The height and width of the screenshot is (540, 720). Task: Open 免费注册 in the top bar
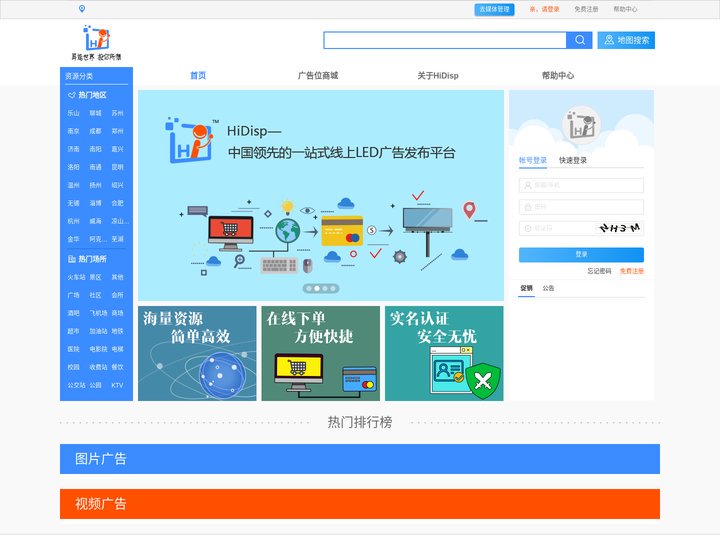click(586, 9)
